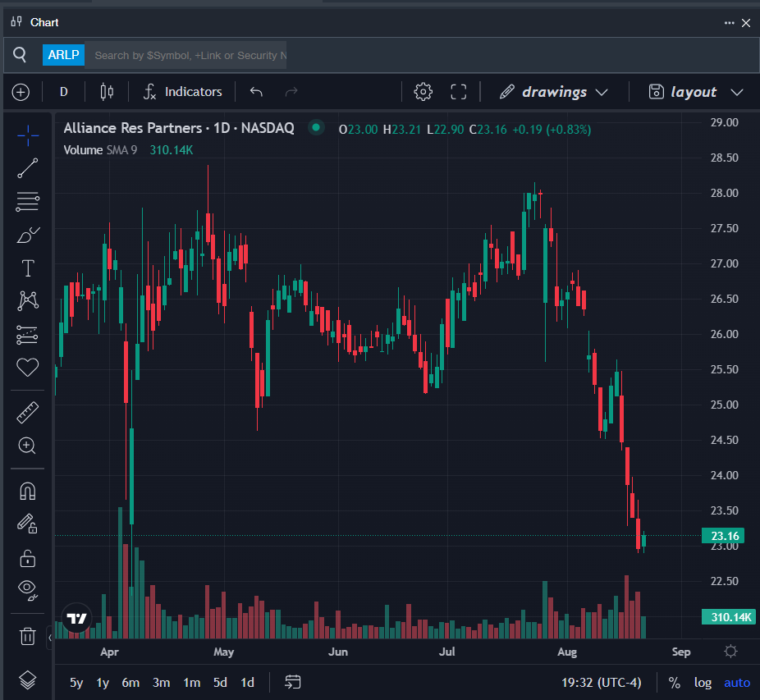Image resolution: width=760 pixels, height=700 pixels.
Task: Focus the symbol search input field
Action: pyautogui.click(x=185, y=55)
